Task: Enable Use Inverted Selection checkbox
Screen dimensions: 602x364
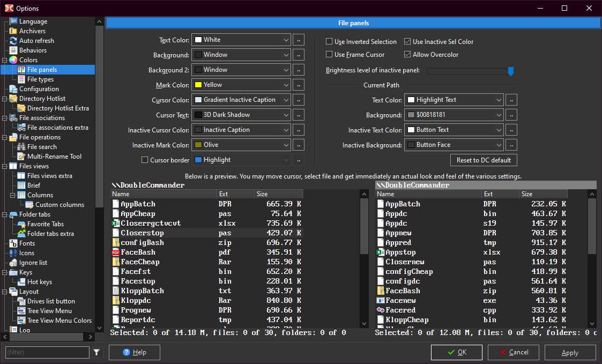Action: [x=329, y=42]
